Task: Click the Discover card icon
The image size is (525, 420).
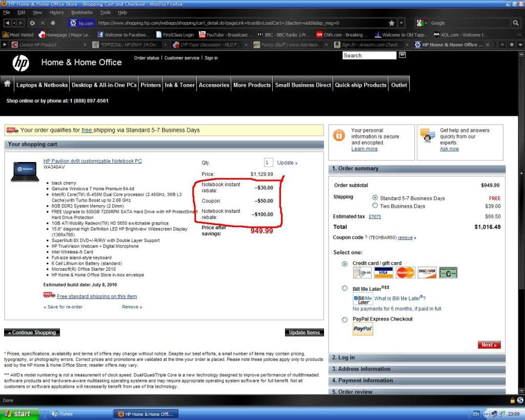Action: [x=427, y=273]
